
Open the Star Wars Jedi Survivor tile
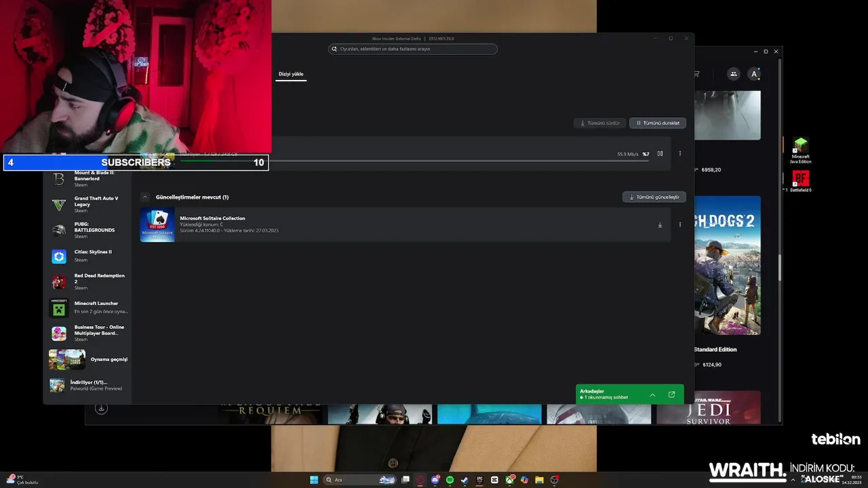[x=709, y=407]
